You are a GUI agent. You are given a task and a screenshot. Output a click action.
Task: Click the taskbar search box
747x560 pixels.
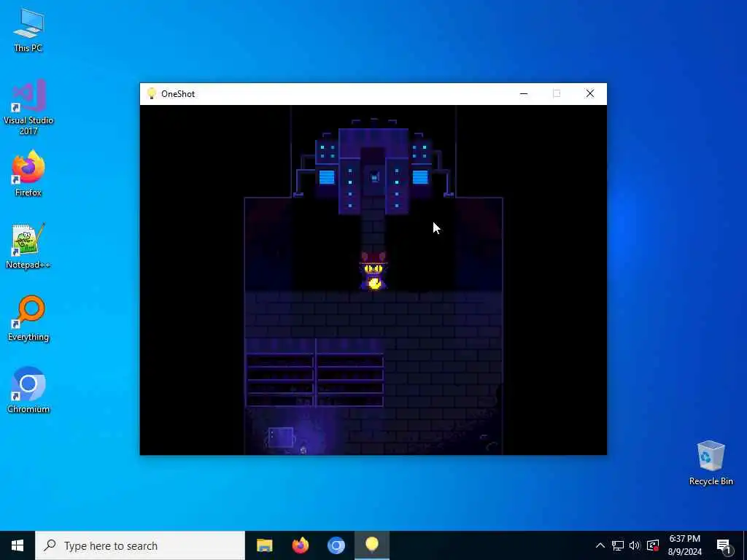click(140, 545)
